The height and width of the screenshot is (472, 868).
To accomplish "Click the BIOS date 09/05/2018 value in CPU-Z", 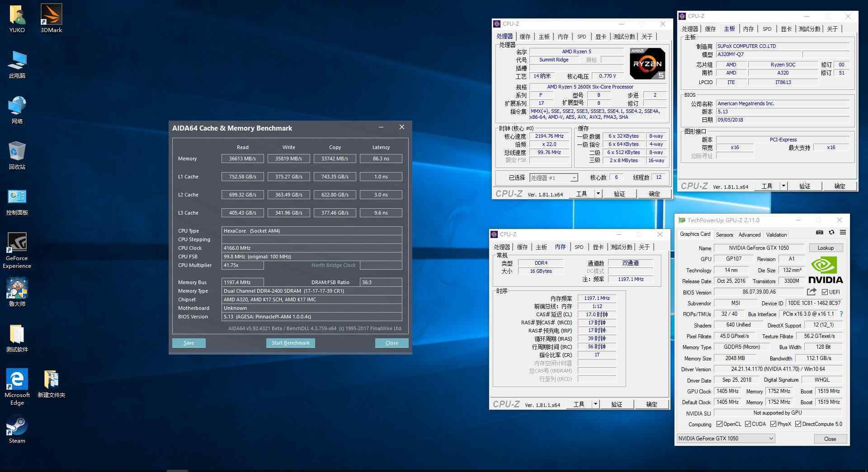I will click(783, 120).
